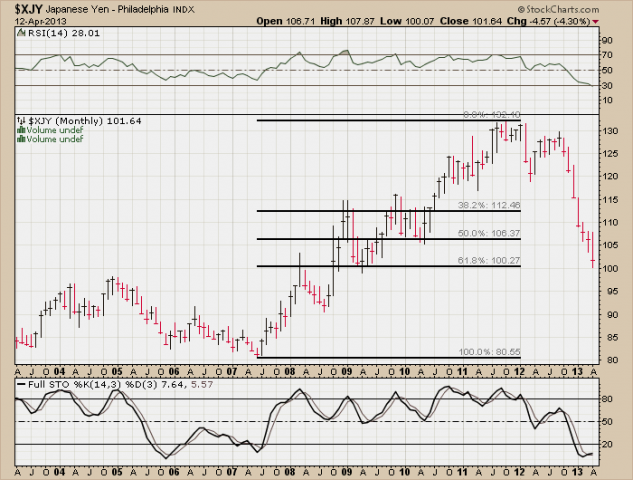The width and height of the screenshot is (633, 480).
Task: Click the High 107.87 value
Action: pos(347,21)
